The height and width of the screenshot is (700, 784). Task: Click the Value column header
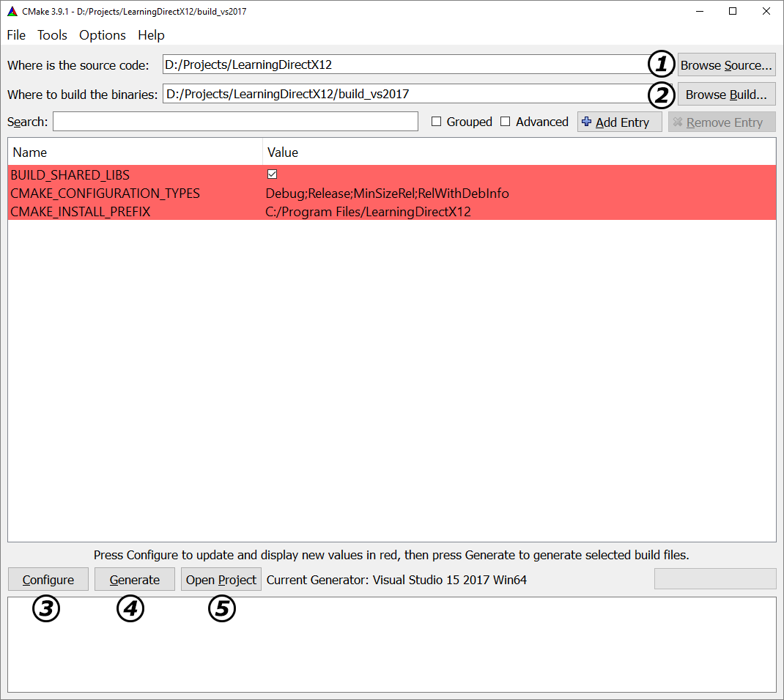pyautogui.click(x=519, y=152)
